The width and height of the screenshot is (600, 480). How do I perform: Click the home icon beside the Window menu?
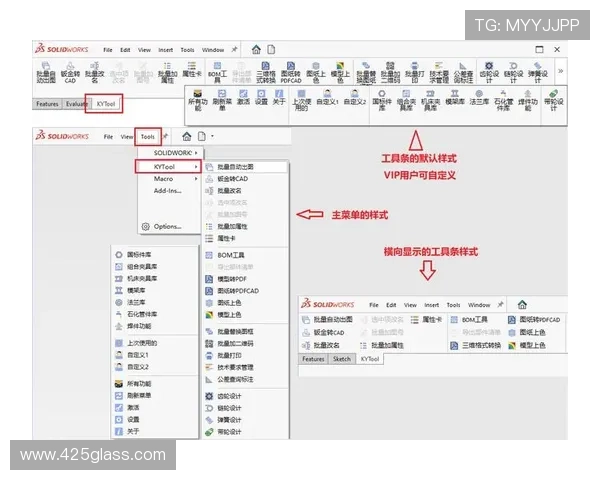(256, 49)
